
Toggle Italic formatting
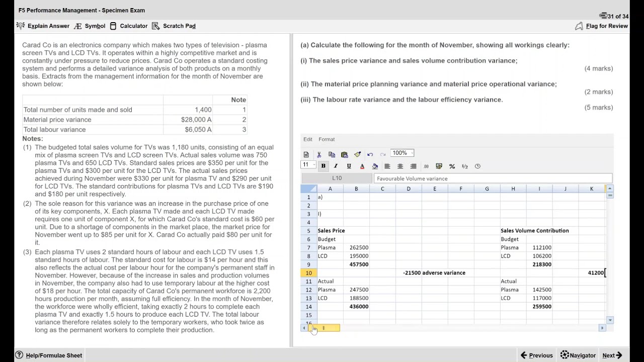(x=336, y=166)
